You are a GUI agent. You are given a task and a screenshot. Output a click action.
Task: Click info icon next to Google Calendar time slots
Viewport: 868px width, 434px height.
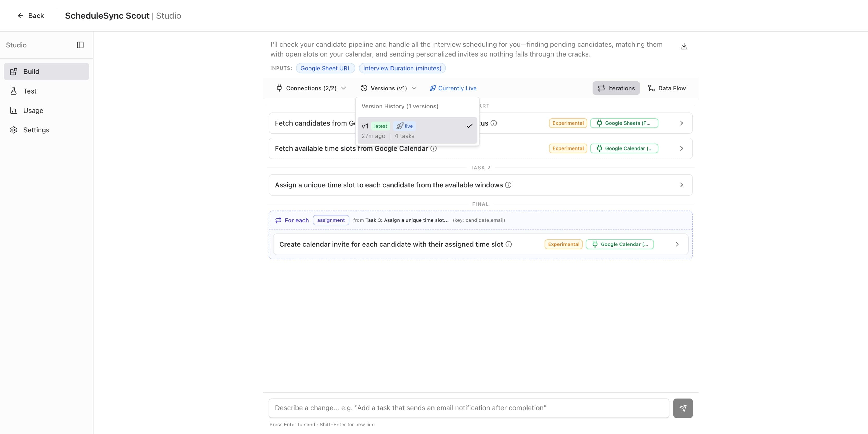coord(434,148)
